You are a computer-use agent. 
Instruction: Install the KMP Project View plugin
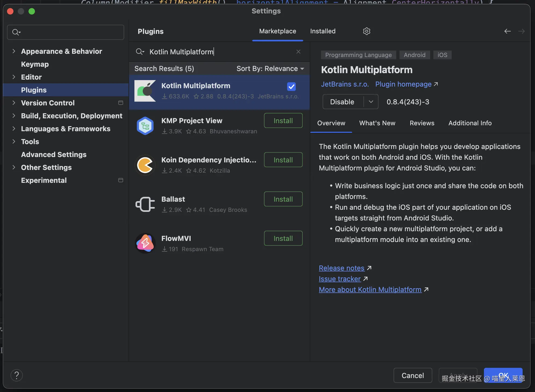[x=283, y=121]
